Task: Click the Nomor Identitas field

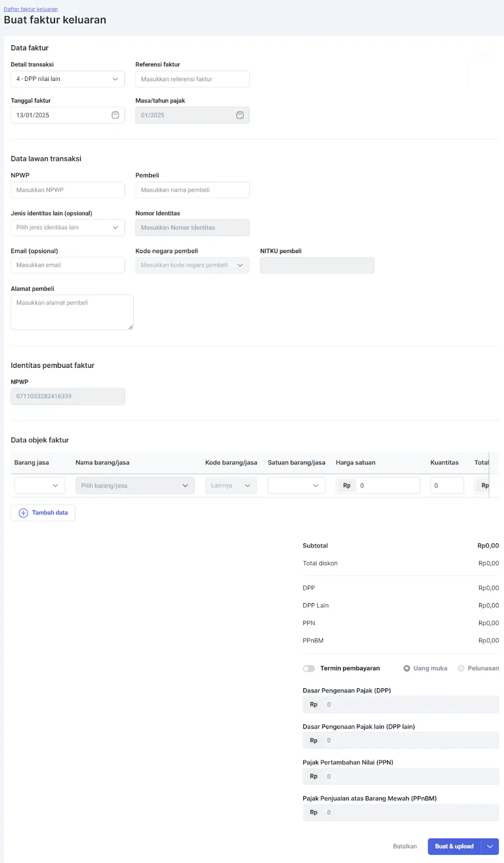Action: (x=192, y=228)
